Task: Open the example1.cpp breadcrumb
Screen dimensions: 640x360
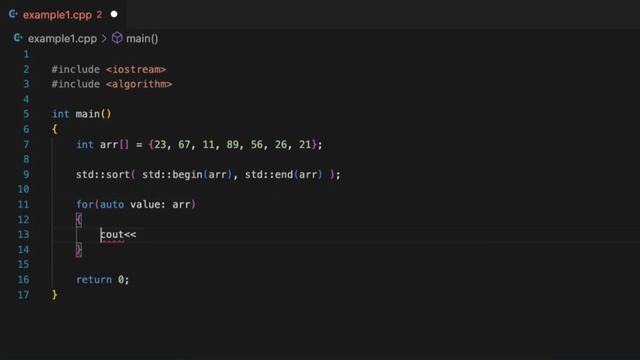Action: pyautogui.click(x=62, y=39)
